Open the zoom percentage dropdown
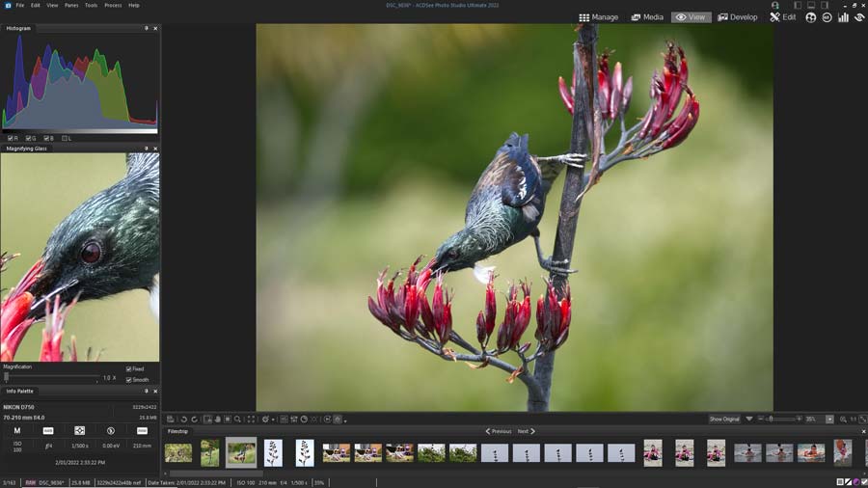Screen dimensions: 868x488 point(829,420)
